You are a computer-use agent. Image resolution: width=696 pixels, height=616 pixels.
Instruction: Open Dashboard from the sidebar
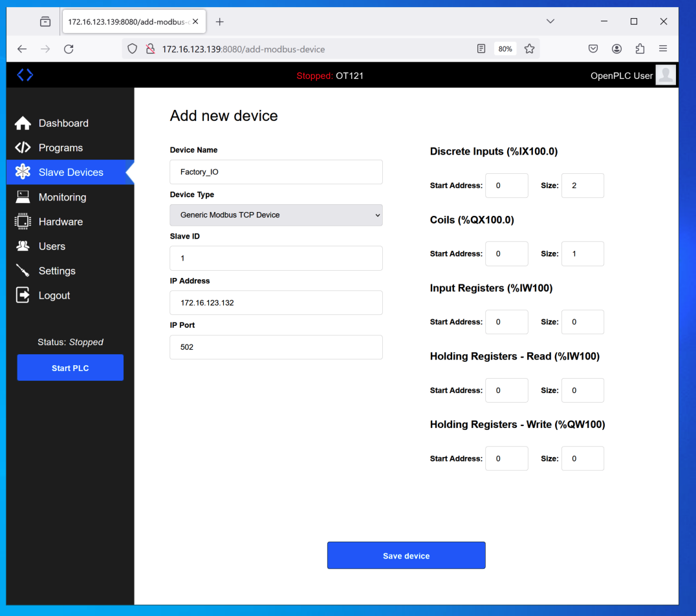coord(63,123)
